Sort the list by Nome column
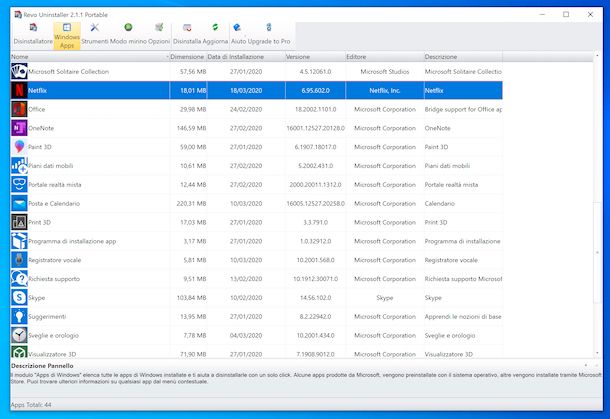Viewport: 610px width, 419px height. pyautogui.click(x=90, y=57)
